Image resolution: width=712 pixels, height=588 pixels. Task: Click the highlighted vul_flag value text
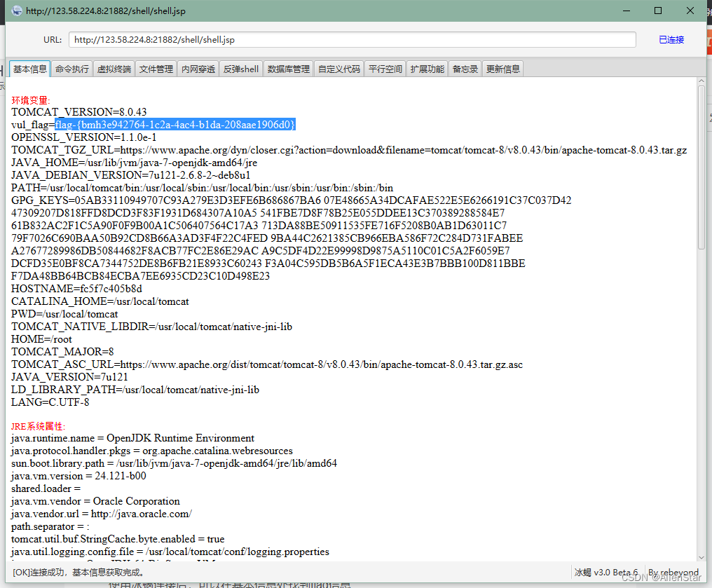(175, 125)
